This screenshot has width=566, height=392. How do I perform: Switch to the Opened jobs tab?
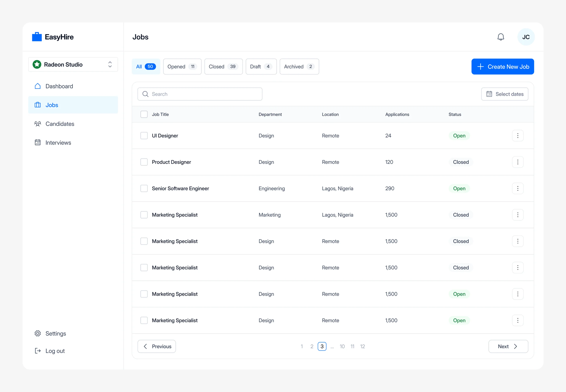(x=182, y=66)
